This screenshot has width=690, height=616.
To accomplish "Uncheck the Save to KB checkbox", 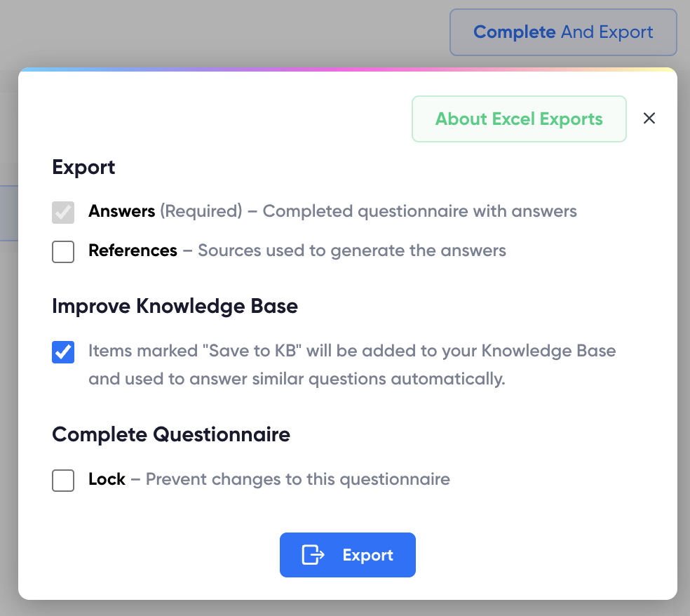I will pos(63,352).
